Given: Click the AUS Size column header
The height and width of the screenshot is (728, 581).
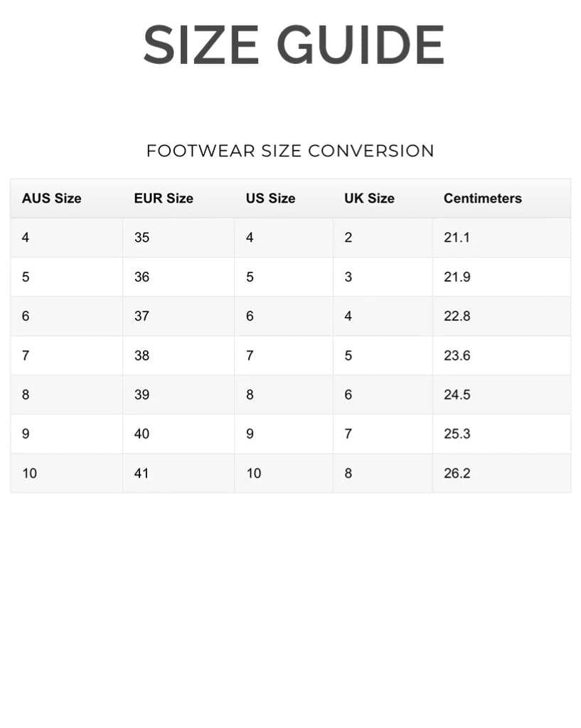Looking at the screenshot, I should click(x=51, y=198).
